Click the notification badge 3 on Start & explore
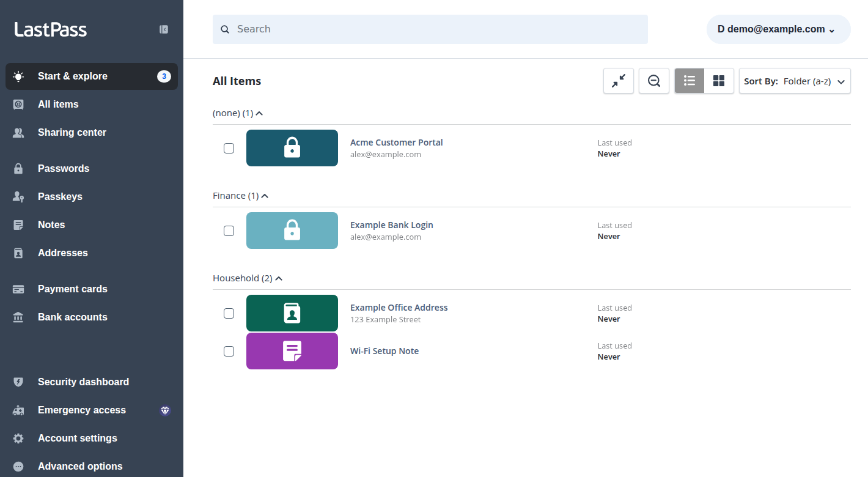This screenshot has height=477, width=868. (x=164, y=76)
